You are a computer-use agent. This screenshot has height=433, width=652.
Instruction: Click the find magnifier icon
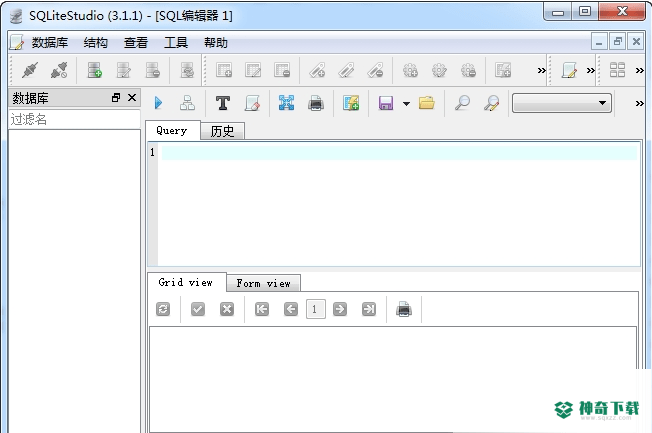coord(462,103)
